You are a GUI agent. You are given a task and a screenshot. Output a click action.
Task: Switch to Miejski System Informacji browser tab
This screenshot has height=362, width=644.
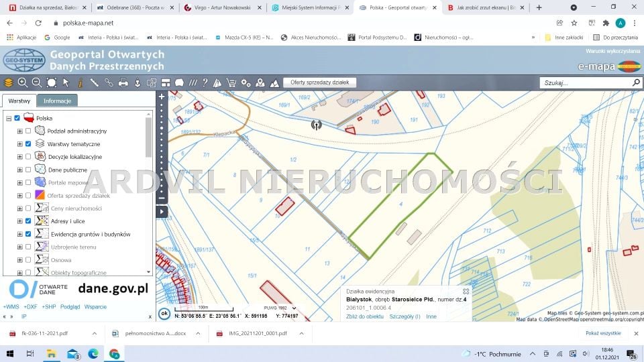pos(310,7)
